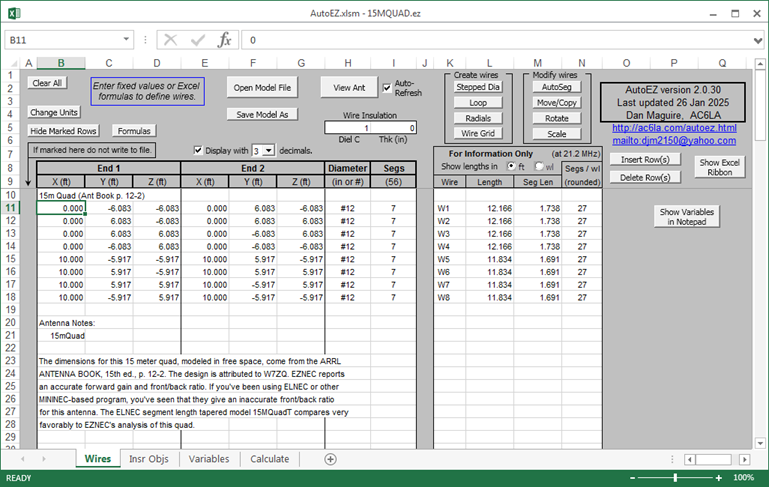Expand the Name Box dropdown arrow
The image size is (769, 487).
(x=126, y=40)
